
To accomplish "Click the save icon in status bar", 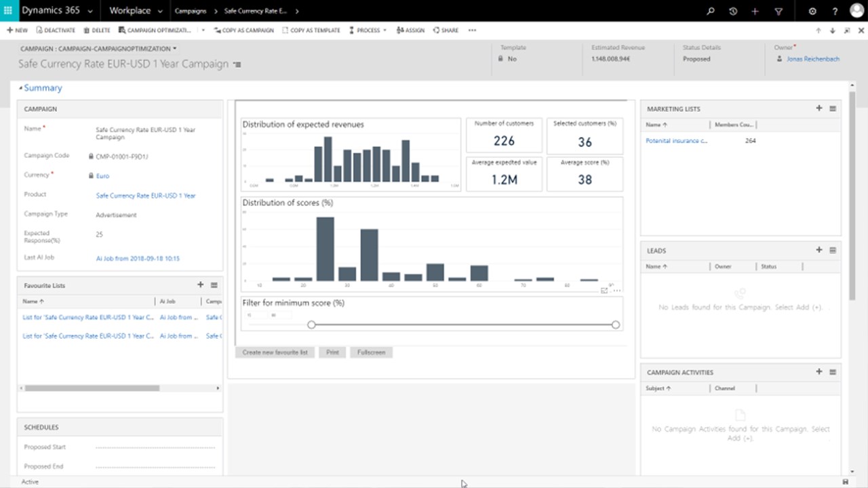I will tap(846, 482).
